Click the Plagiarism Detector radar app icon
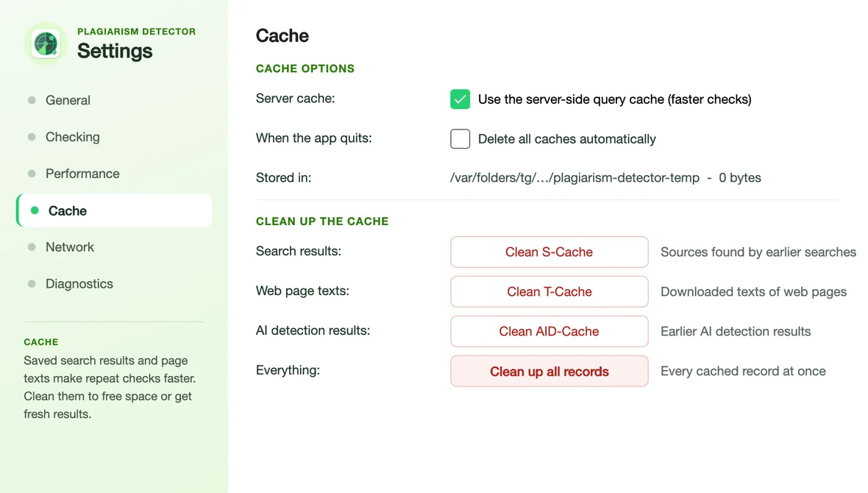The height and width of the screenshot is (493, 868). click(46, 43)
